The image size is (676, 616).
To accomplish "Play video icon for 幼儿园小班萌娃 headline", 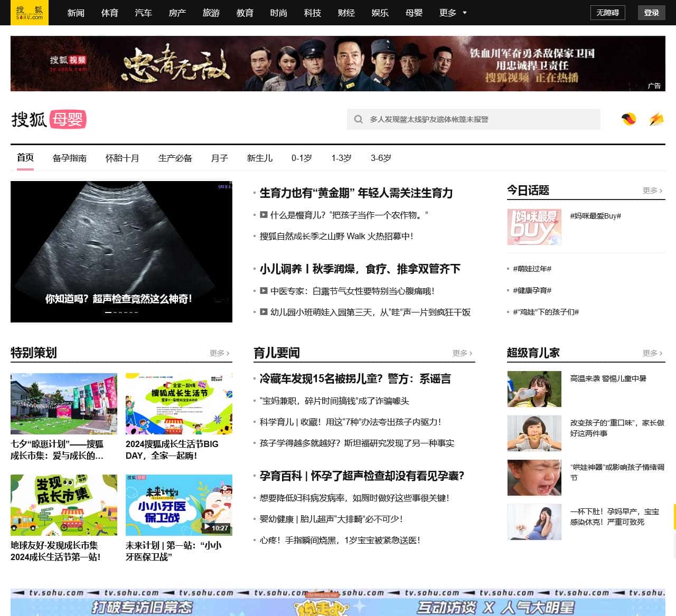I will click(x=264, y=312).
